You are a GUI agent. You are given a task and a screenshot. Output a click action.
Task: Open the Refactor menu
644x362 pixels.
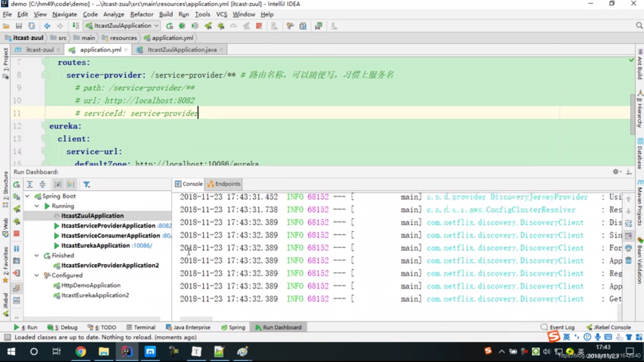point(142,14)
